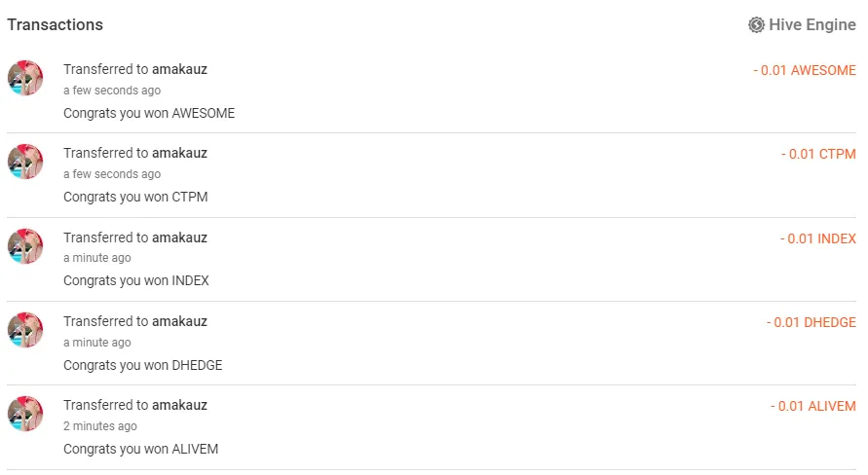
Task: Click the -0.01 ALIVEM amount
Action: pyautogui.click(x=812, y=407)
